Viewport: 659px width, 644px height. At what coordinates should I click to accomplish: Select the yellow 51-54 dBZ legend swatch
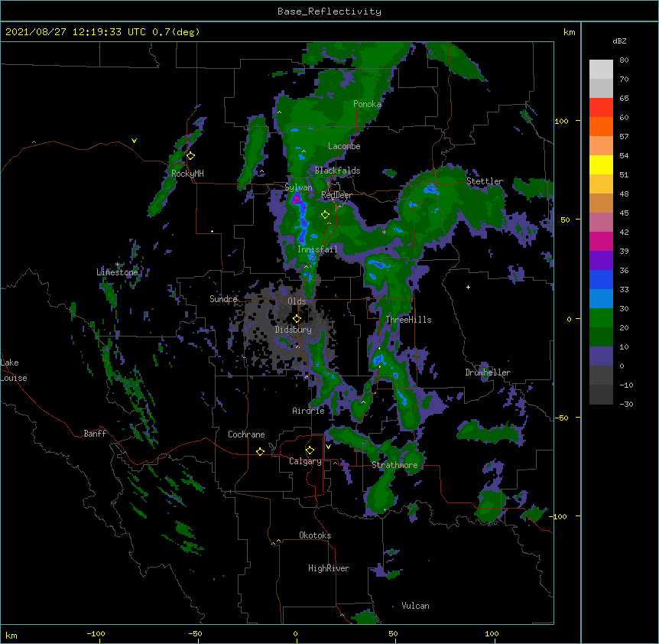601,164
